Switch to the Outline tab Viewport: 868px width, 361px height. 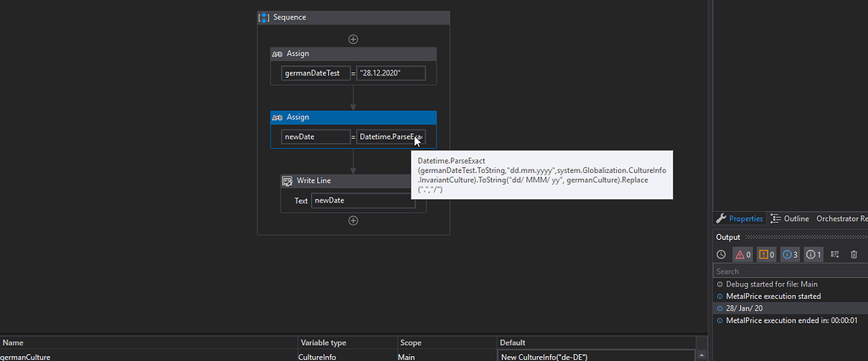coord(790,219)
